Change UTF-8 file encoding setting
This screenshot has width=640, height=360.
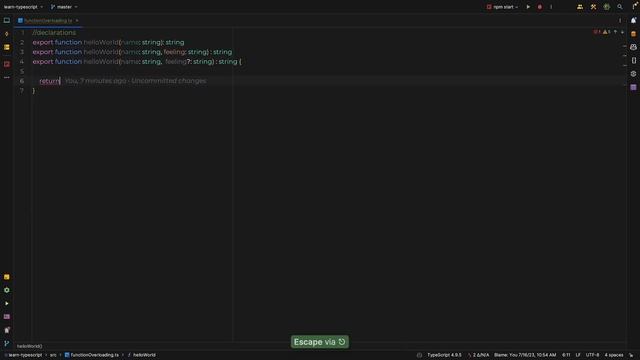tap(592, 355)
